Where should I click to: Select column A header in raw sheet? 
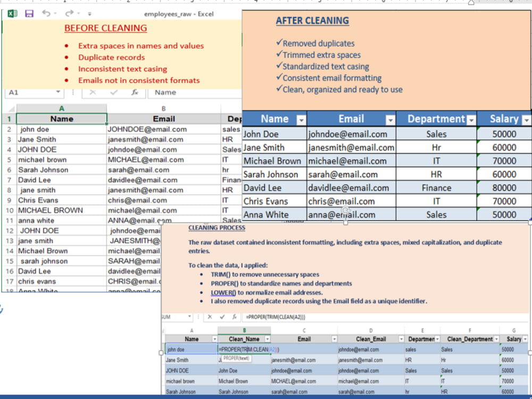(61, 109)
